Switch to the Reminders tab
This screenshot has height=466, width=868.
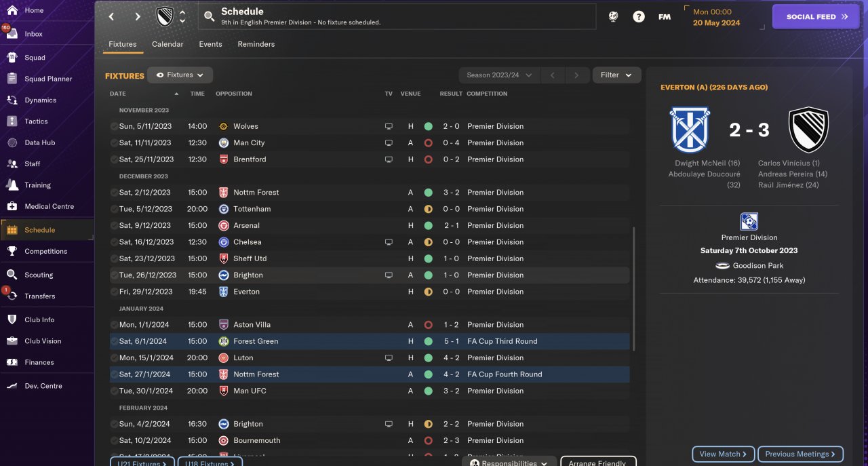click(256, 44)
